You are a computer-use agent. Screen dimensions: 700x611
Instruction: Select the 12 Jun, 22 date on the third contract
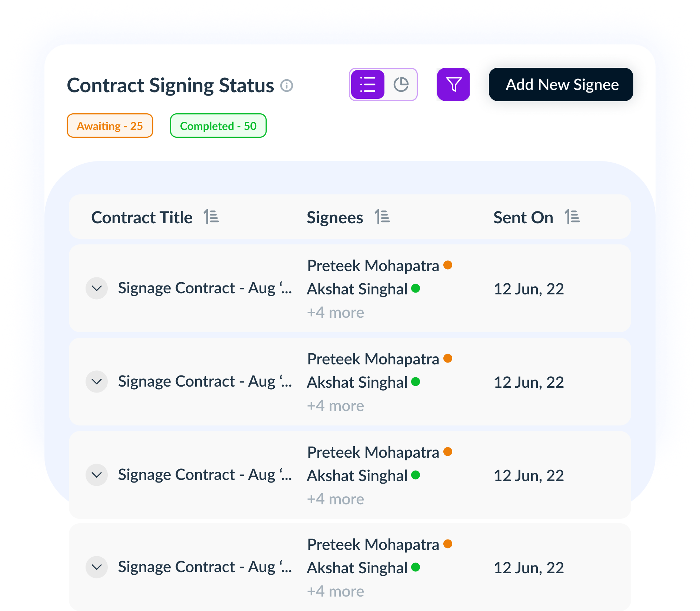click(x=529, y=475)
